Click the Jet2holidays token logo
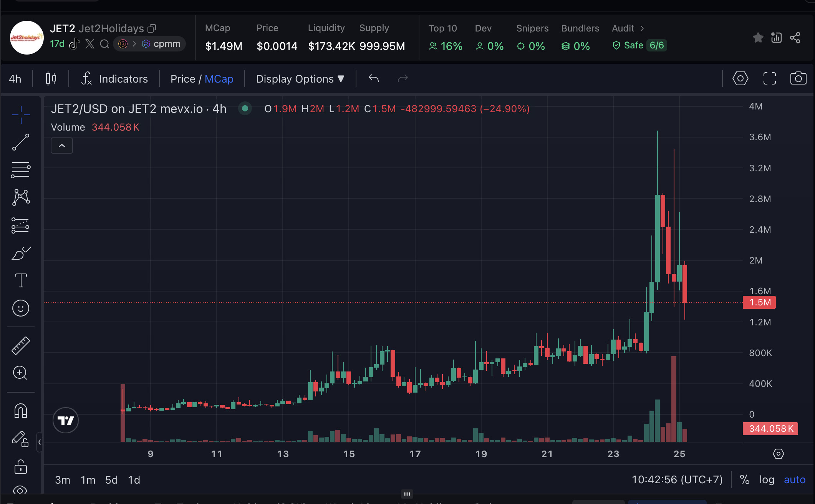The height and width of the screenshot is (504, 815). point(27,38)
